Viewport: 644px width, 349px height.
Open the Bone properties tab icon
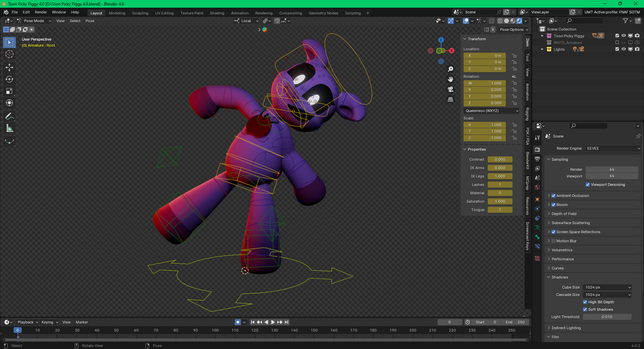click(x=537, y=237)
